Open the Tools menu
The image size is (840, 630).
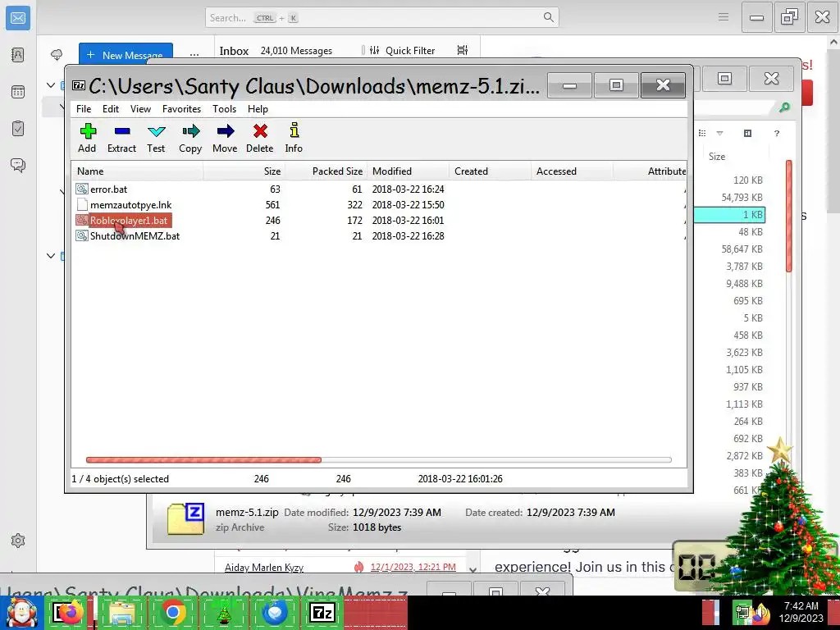pyautogui.click(x=224, y=109)
